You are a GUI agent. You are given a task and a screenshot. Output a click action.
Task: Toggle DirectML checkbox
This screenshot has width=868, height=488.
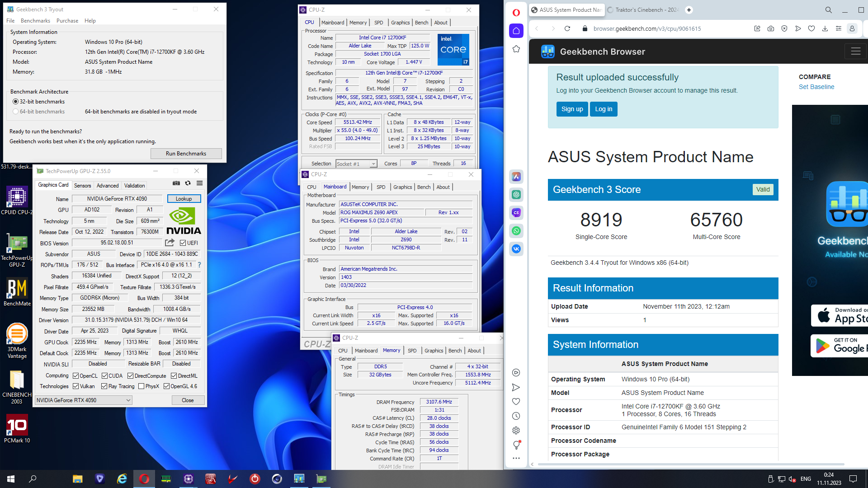click(174, 376)
